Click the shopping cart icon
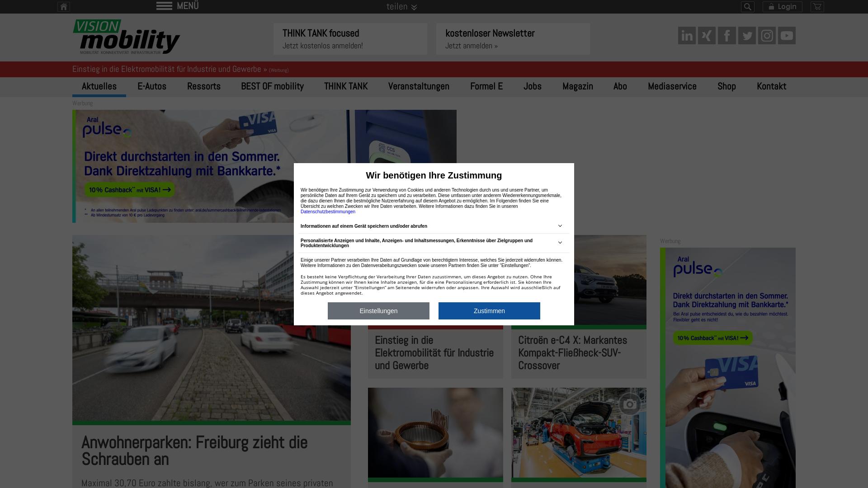 coord(817,7)
